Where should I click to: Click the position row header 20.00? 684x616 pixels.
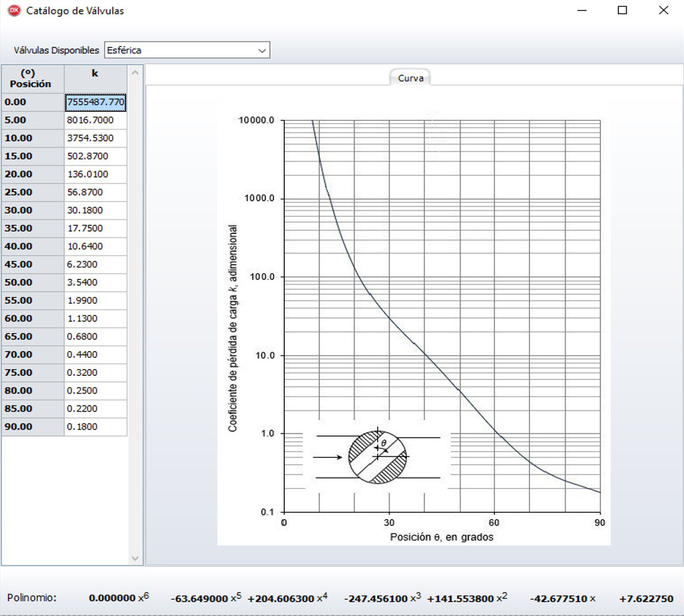click(33, 174)
